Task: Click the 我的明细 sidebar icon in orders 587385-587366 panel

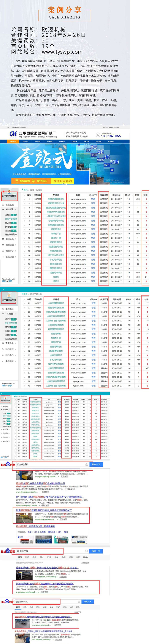Action: point(3,245)
